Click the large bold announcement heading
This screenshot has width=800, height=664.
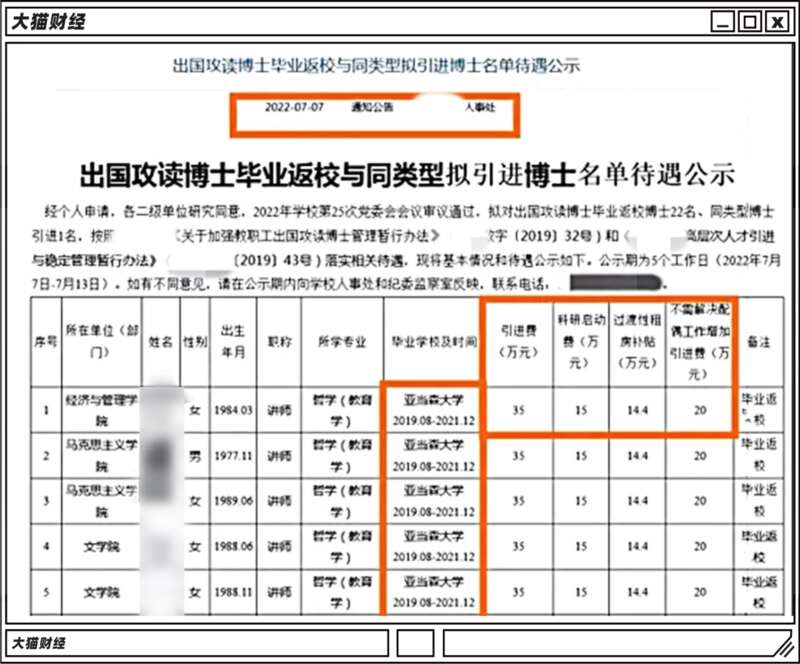pyautogui.click(x=407, y=175)
